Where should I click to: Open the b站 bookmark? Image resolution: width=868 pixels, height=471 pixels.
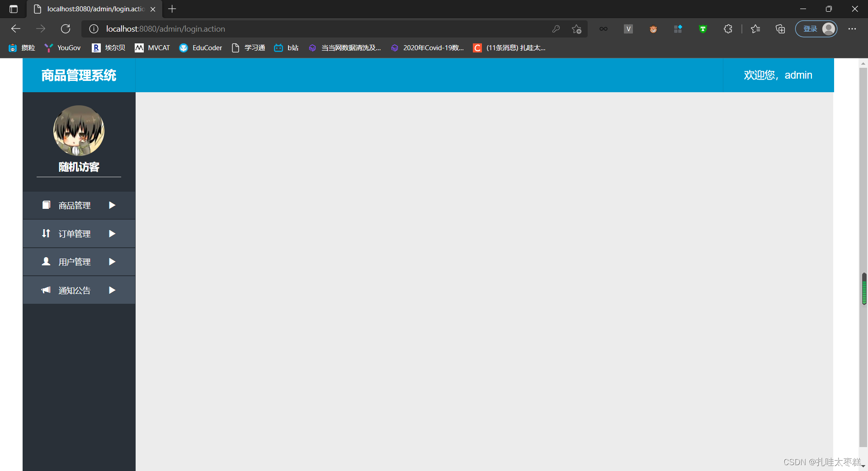[287, 48]
